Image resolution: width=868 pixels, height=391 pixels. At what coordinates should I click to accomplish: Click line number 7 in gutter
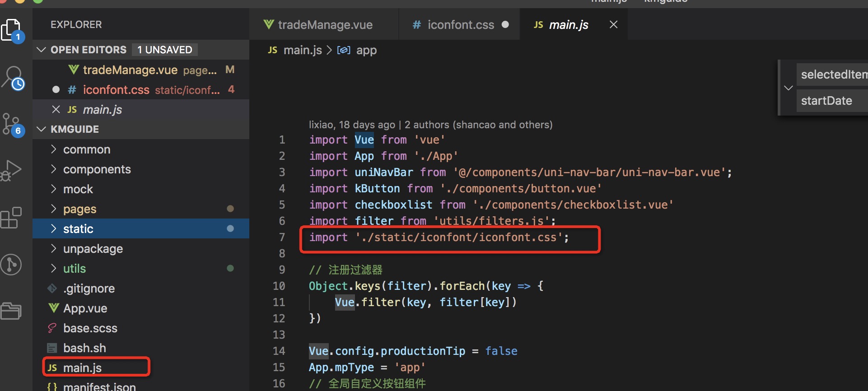[x=282, y=237]
